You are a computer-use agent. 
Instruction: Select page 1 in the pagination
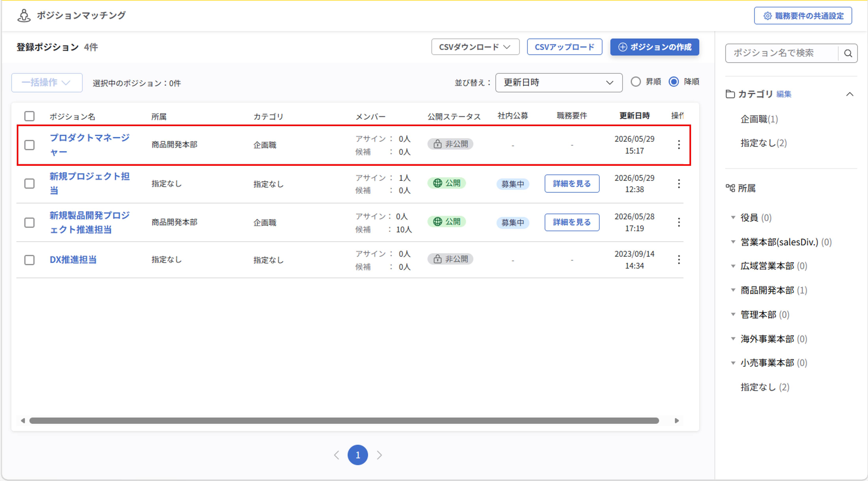pyautogui.click(x=357, y=455)
